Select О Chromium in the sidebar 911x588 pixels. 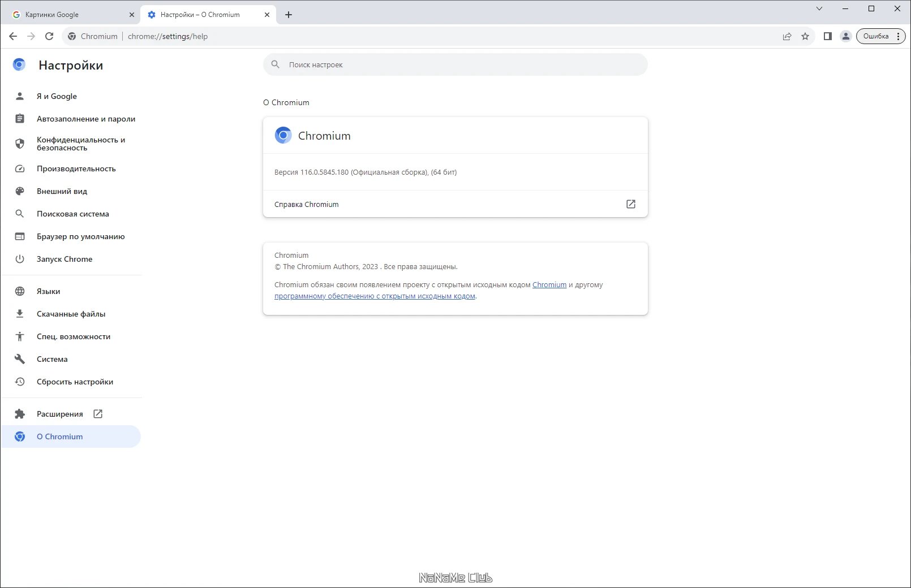71,436
